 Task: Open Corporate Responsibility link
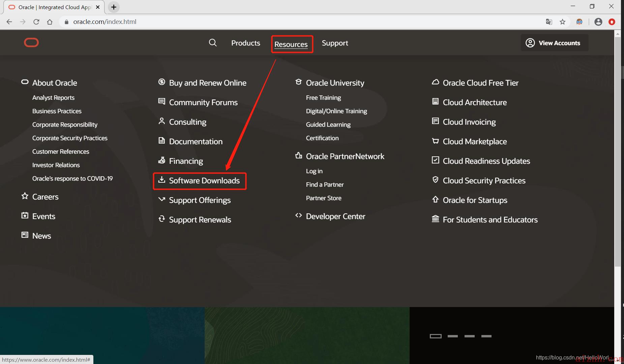click(x=65, y=125)
